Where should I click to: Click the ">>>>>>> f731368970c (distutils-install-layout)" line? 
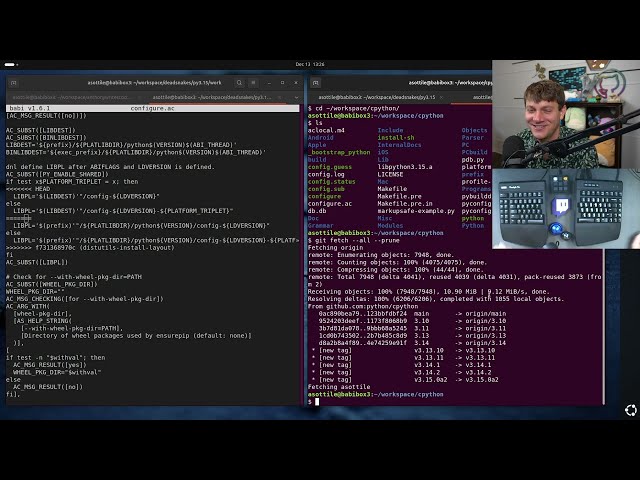[90, 248]
